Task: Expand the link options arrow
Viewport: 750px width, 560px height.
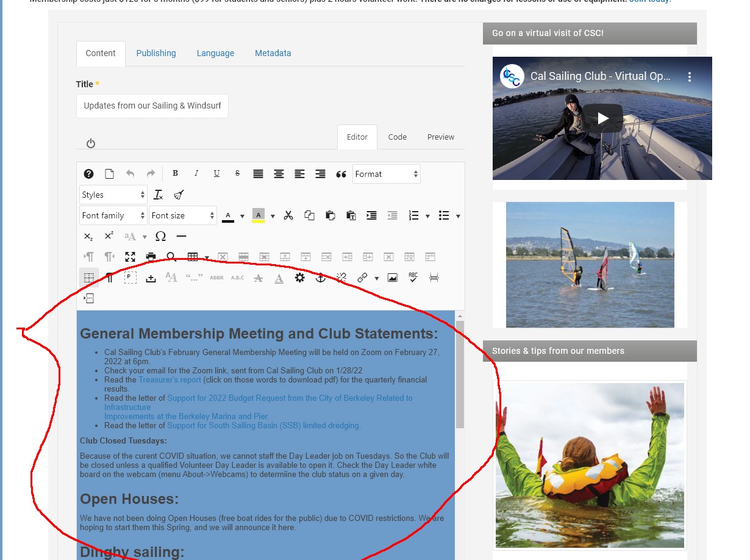Action: click(376, 278)
